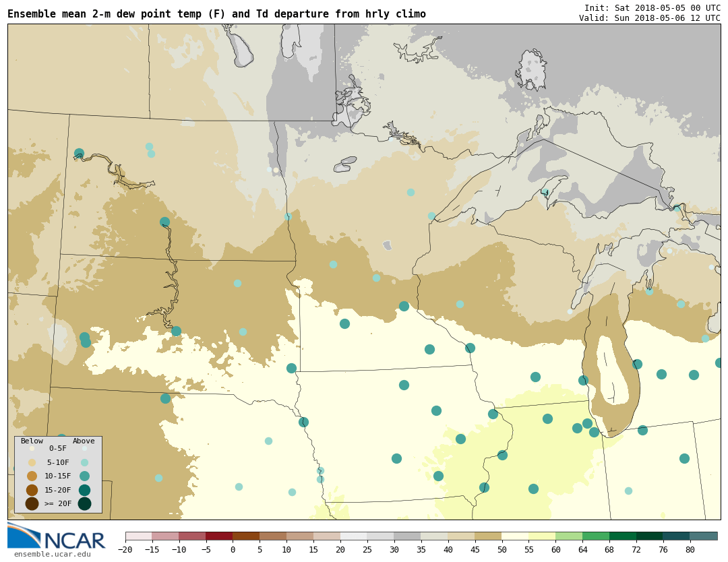Click the dark green swatch between 68 and 72
The height and width of the screenshot is (562, 728).
click(623, 536)
